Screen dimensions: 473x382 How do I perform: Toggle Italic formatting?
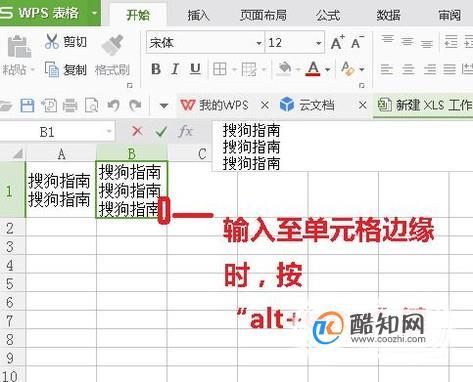175,69
